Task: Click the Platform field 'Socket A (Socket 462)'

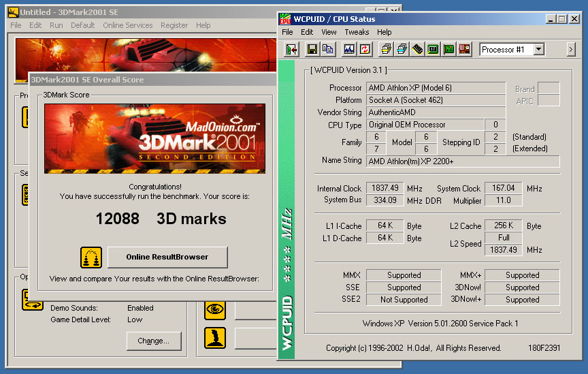Action: pyautogui.click(x=436, y=100)
